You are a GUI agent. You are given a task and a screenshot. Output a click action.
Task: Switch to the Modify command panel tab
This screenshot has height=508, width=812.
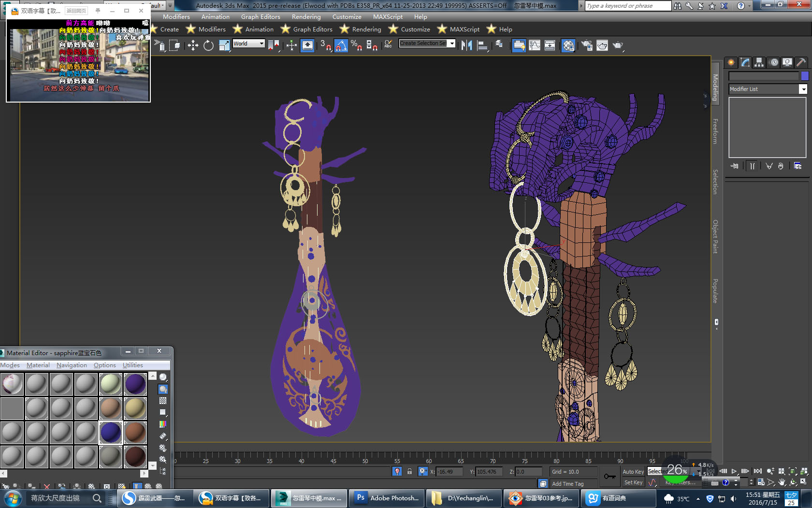[745, 62]
